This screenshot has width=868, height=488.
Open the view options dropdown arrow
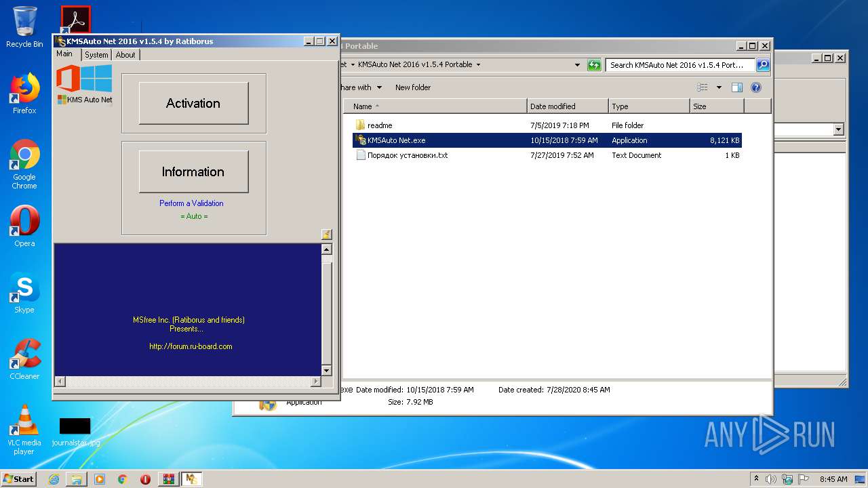(719, 87)
